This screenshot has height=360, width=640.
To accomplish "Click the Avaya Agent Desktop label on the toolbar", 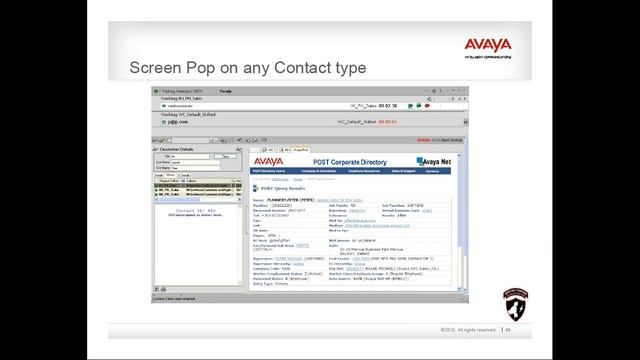I will click(x=440, y=140).
